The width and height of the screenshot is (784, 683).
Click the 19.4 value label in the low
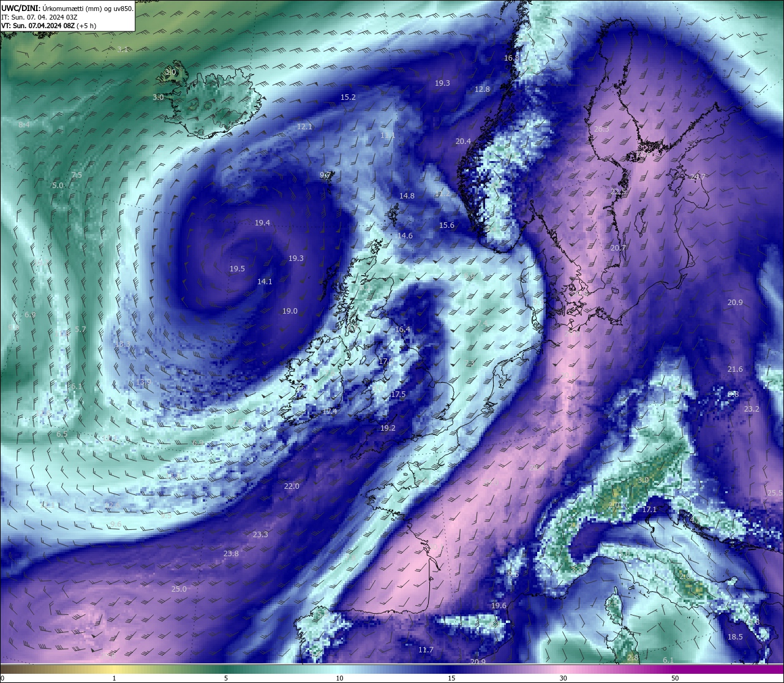click(x=262, y=223)
